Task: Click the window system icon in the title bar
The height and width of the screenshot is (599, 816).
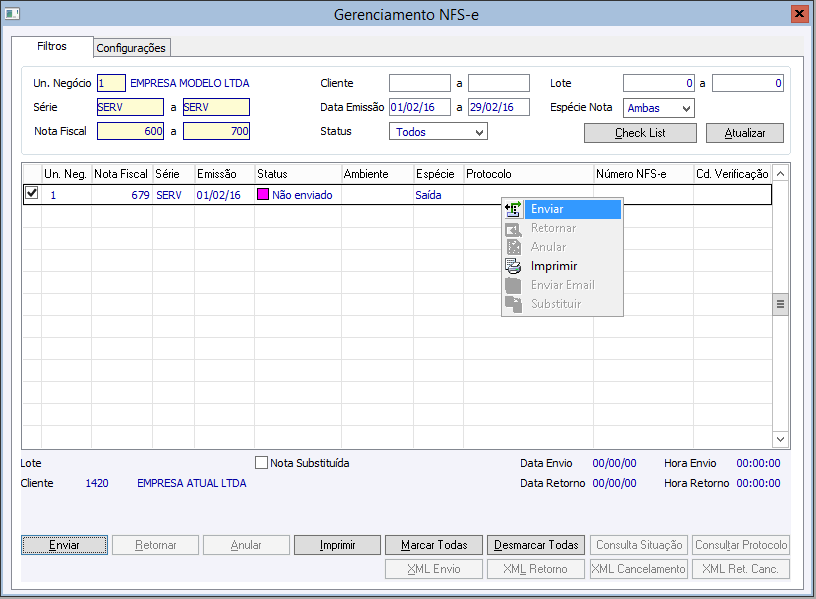Action: (12, 14)
